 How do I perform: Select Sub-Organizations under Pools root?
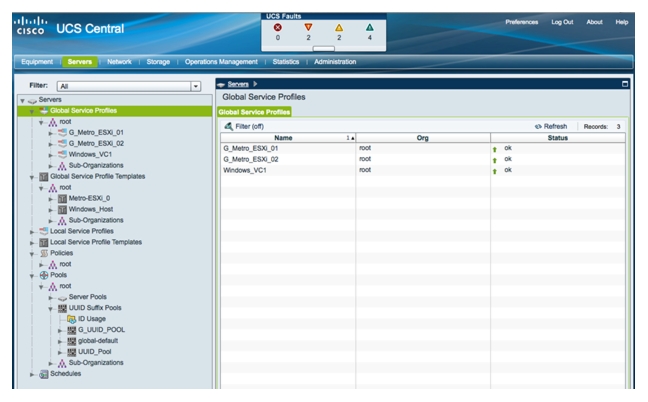click(x=96, y=363)
